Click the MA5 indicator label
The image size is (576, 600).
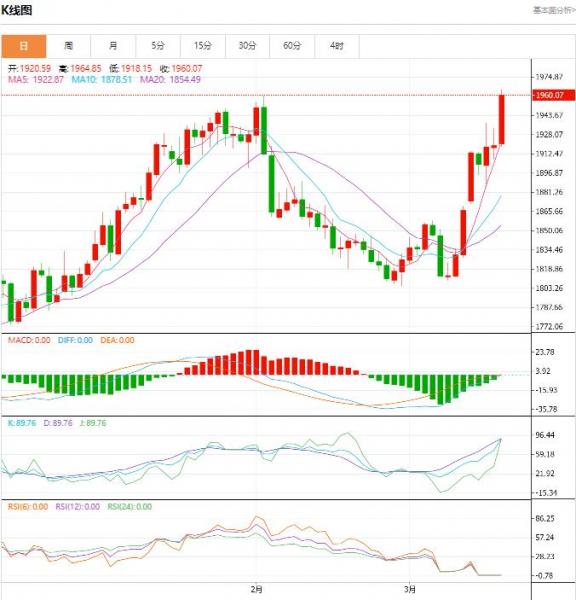36,80
